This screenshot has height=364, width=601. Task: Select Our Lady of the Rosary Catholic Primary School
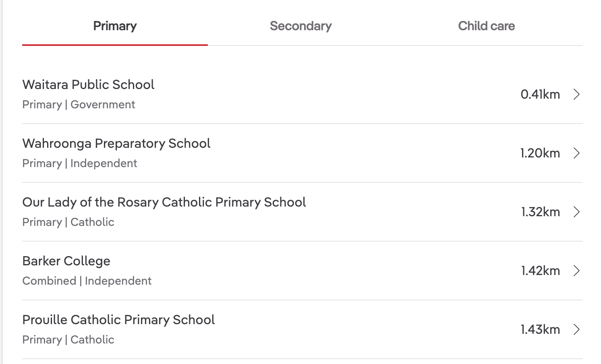(x=164, y=202)
